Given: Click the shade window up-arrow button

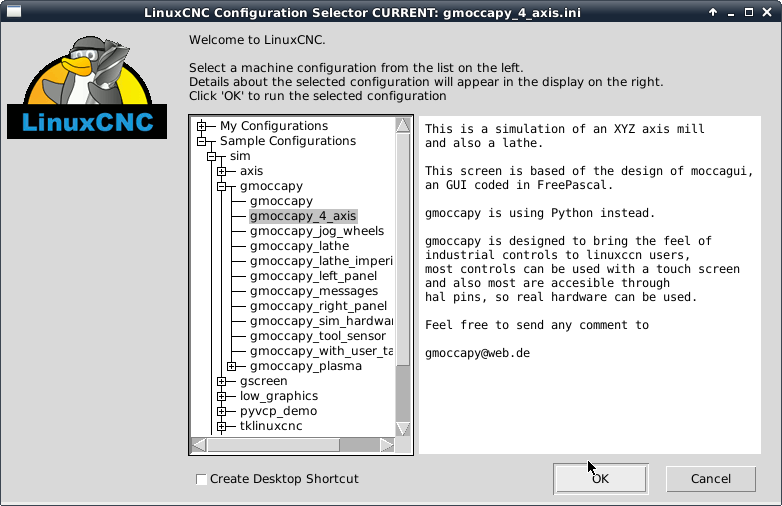Looking at the screenshot, I should pyautogui.click(x=713, y=12).
